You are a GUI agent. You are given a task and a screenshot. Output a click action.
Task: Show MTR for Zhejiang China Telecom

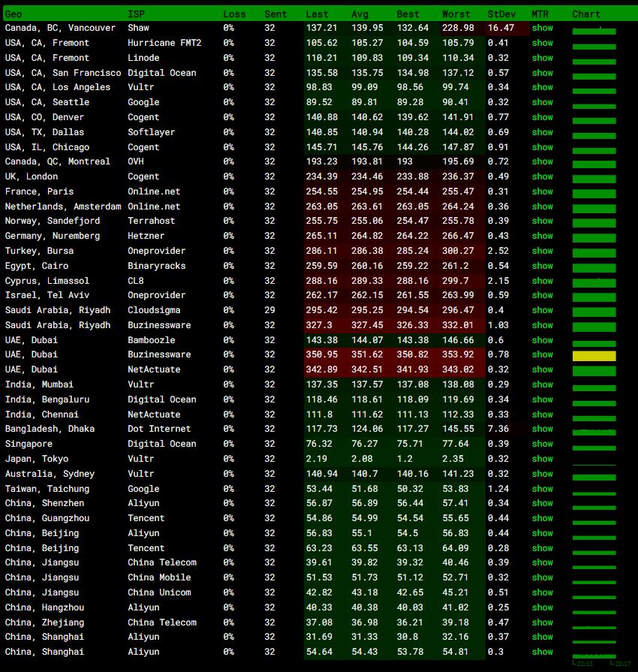542,622
